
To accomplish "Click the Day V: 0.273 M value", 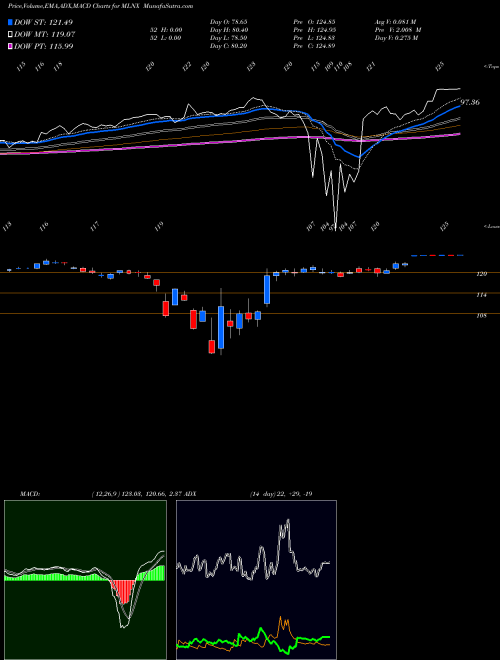I will [x=396, y=38].
